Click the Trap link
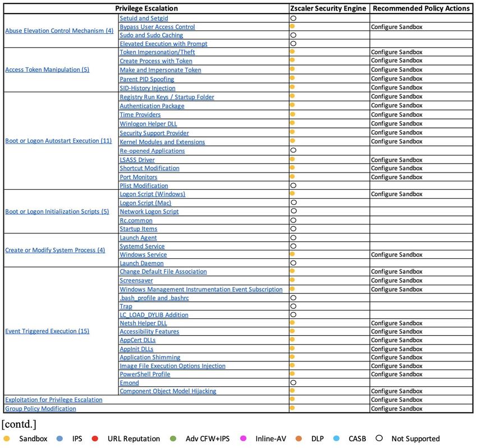This screenshot has width=477, height=448. pyautogui.click(x=126, y=307)
